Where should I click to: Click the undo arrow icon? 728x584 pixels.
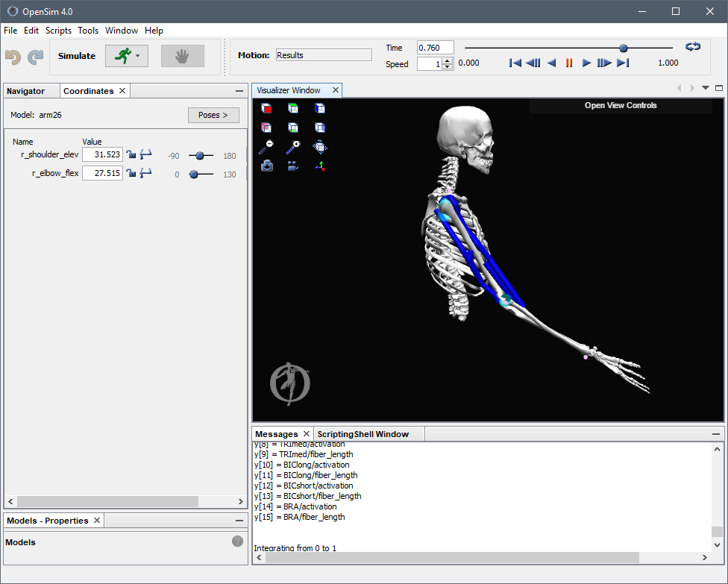point(13,57)
